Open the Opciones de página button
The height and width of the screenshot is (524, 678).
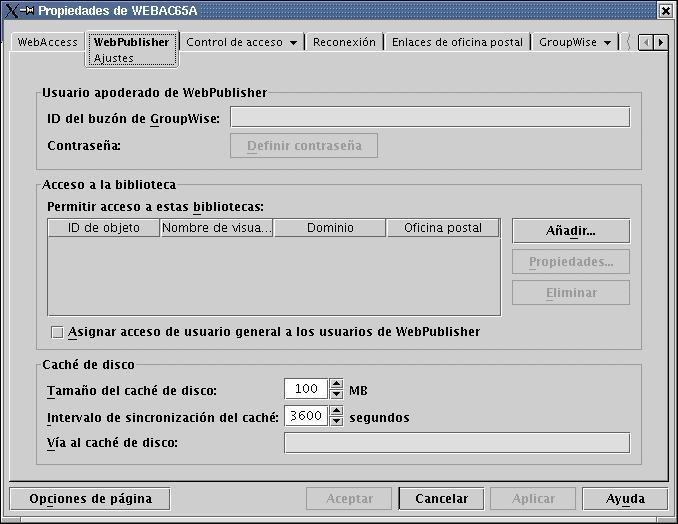click(x=90, y=499)
